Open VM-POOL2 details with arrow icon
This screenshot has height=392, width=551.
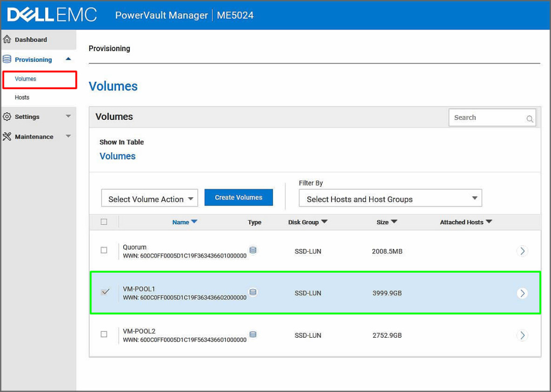click(522, 335)
